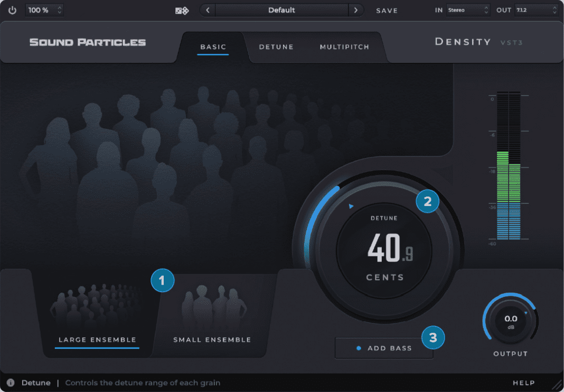Click the randomize dice icon
Viewport: 564px width, 392px height.
[182, 11]
